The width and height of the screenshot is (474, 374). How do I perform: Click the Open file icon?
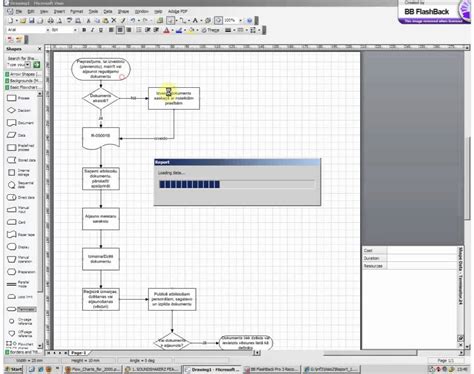tap(23, 21)
